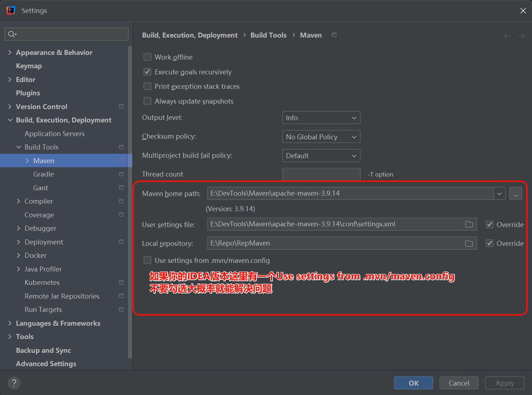Open Application Servers settings
The height and width of the screenshot is (395, 532).
[x=55, y=134]
